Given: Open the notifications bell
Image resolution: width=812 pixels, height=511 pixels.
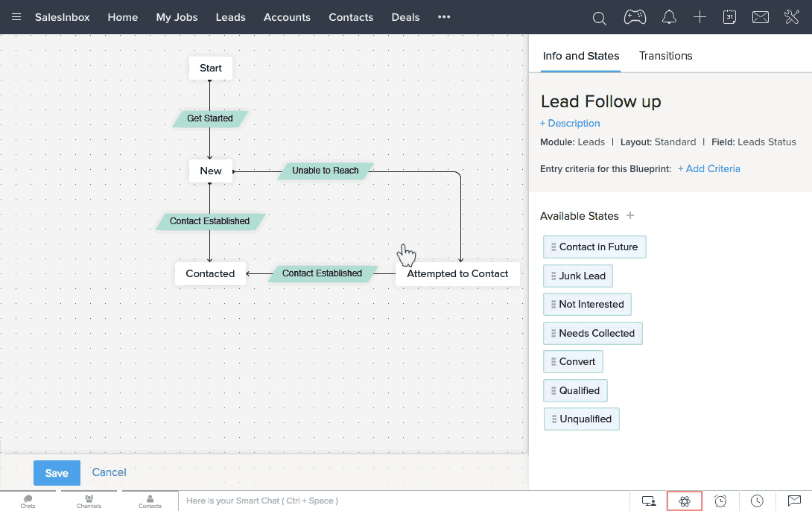Looking at the screenshot, I should (669, 17).
